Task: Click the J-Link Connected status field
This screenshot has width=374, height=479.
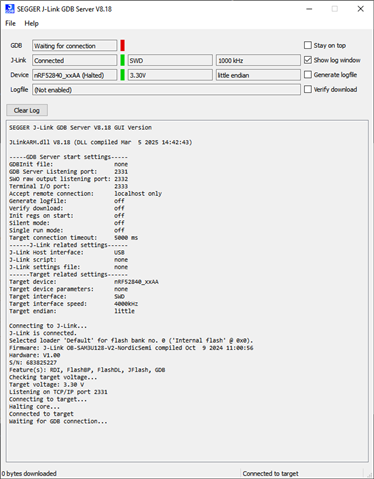Action: point(75,60)
